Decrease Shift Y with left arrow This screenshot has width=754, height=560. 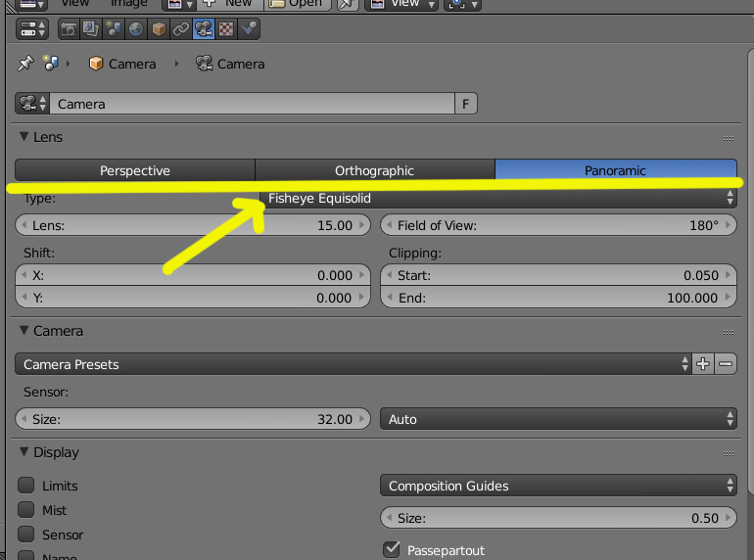tap(24, 298)
